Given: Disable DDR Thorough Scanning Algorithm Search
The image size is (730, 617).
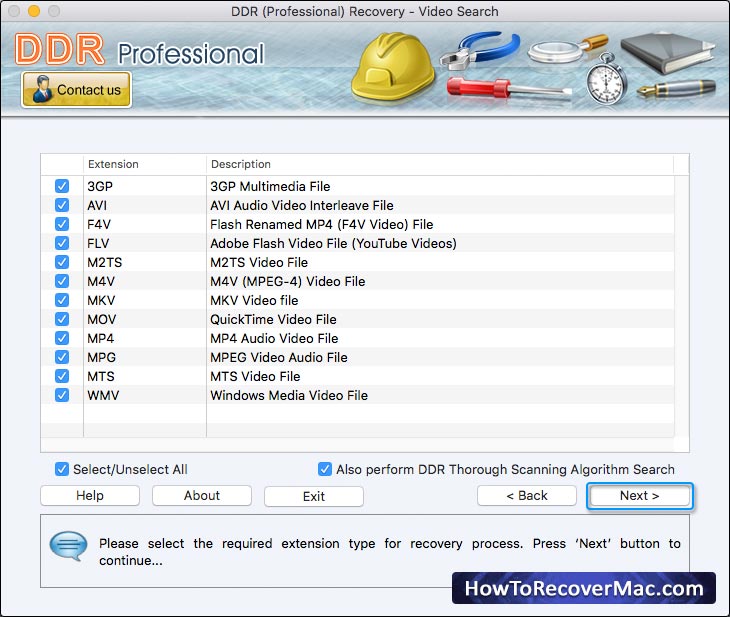Looking at the screenshot, I should pos(325,469).
